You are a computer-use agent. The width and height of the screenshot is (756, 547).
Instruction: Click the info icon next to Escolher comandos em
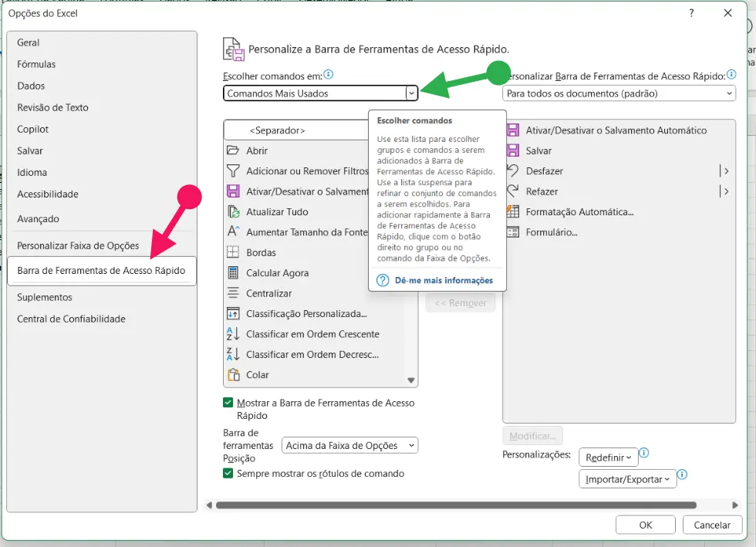(329, 74)
